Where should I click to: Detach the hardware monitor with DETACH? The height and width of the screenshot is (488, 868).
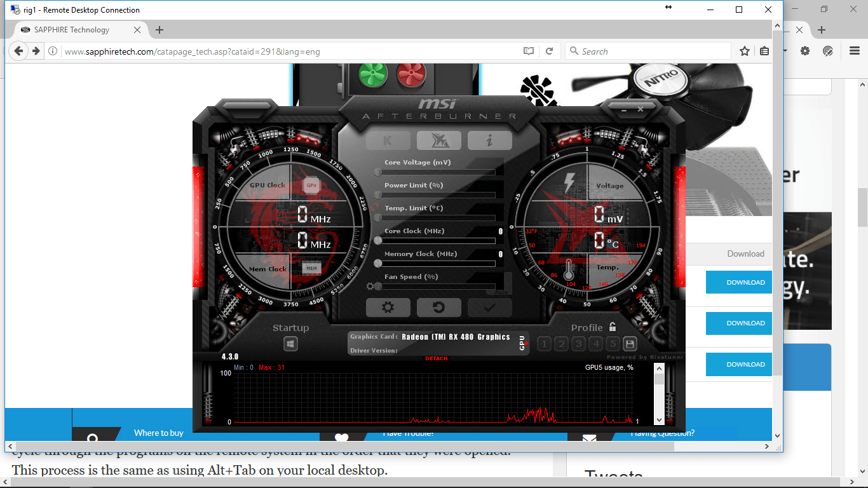point(435,358)
